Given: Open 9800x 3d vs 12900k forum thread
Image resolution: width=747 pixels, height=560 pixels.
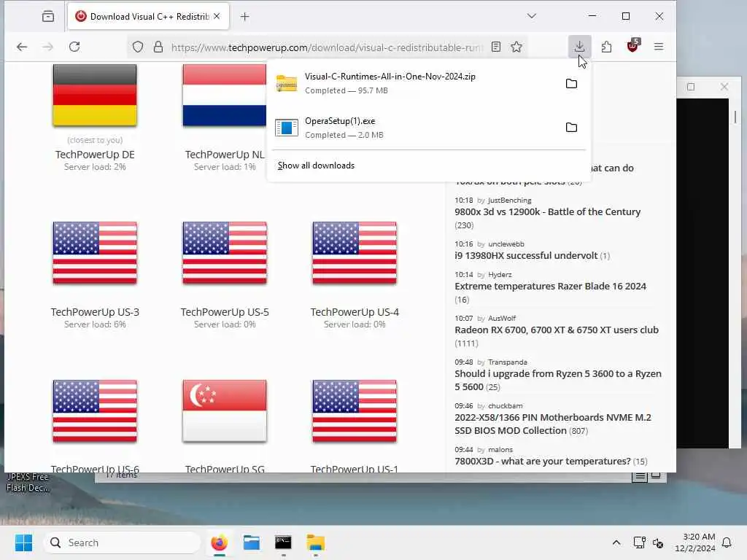Looking at the screenshot, I should pyautogui.click(x=547, y=211).
